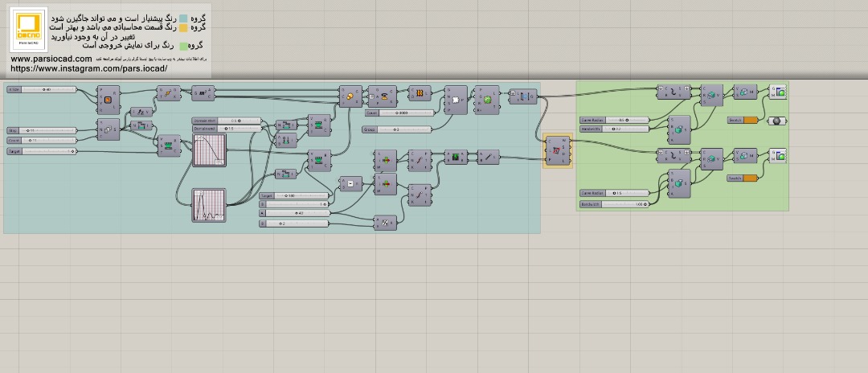
Task: Click the Step number slider
Action: click(42, 130)
